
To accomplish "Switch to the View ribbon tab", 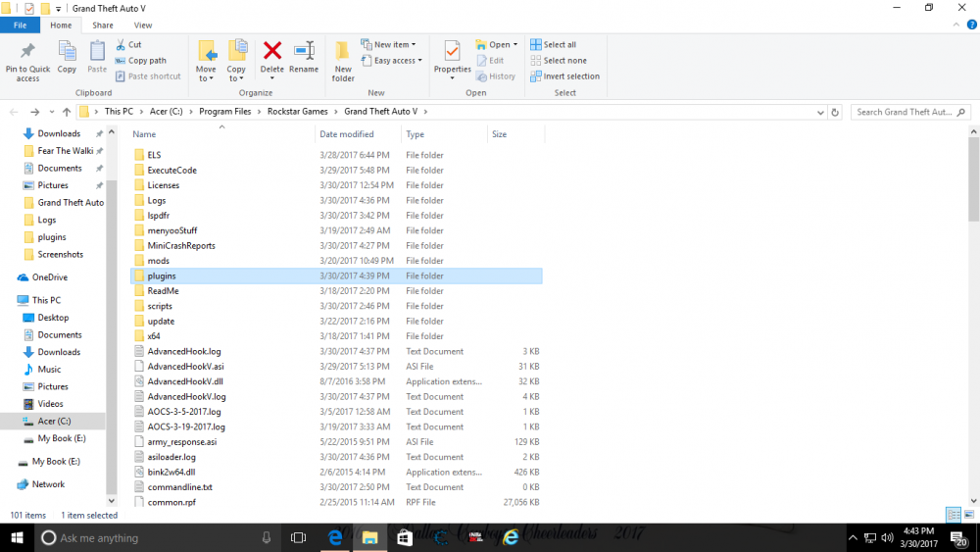I will click(x=142, y=25).
